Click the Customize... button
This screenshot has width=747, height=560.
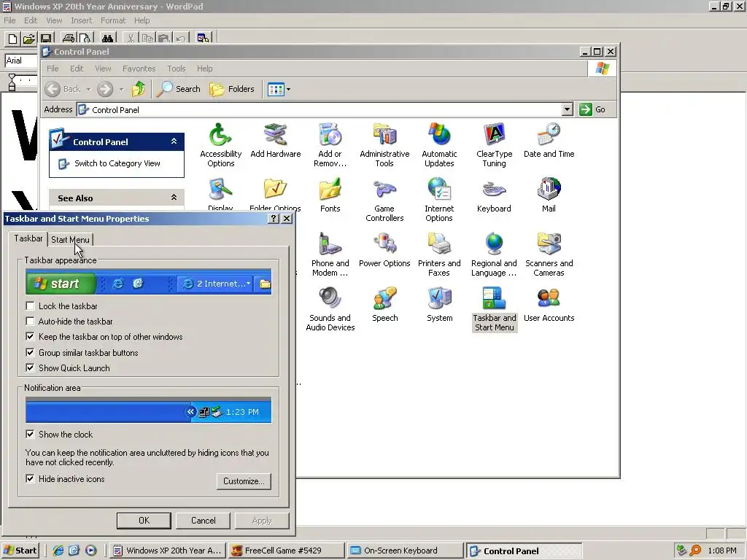click(244, 481)
